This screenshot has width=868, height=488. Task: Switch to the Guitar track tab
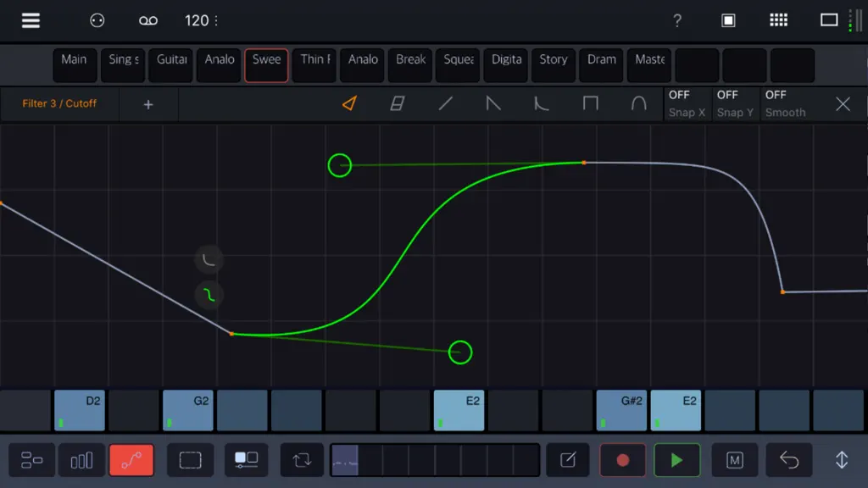(171, 64)
